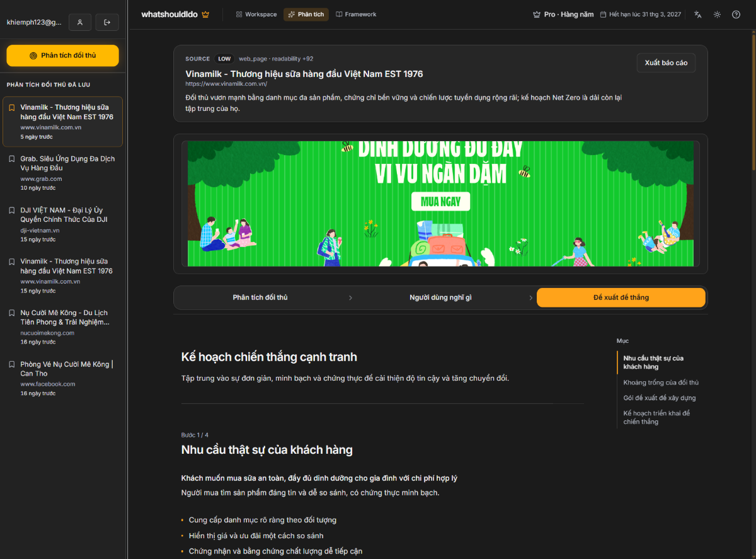Open the help question-mark icon
Viewport: 756px width, 559px height.
click(736, 14)
